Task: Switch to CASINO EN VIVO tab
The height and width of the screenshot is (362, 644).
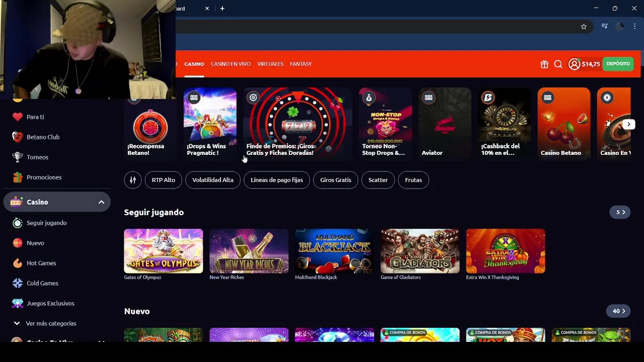Action: coord(230,64)
